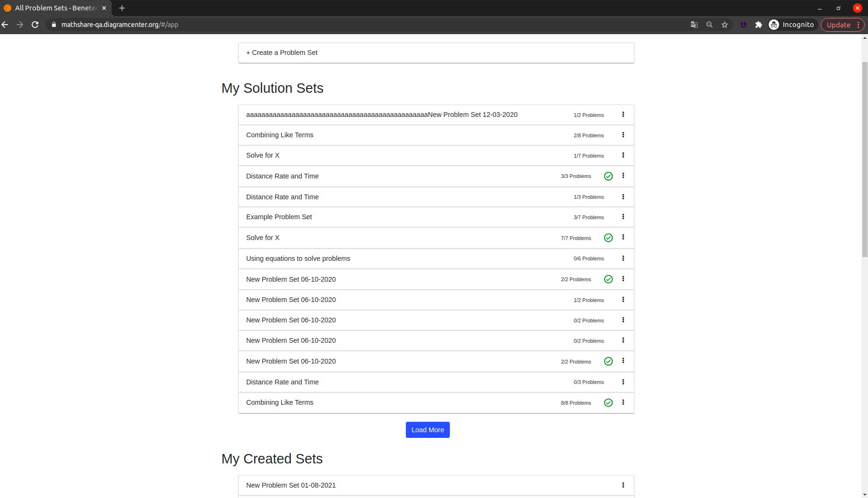The width and height of the screenshot is (868, 498).
Task: Click the checkmark on Combining Like Terms 8/8
Action: (x=608, y=402)
